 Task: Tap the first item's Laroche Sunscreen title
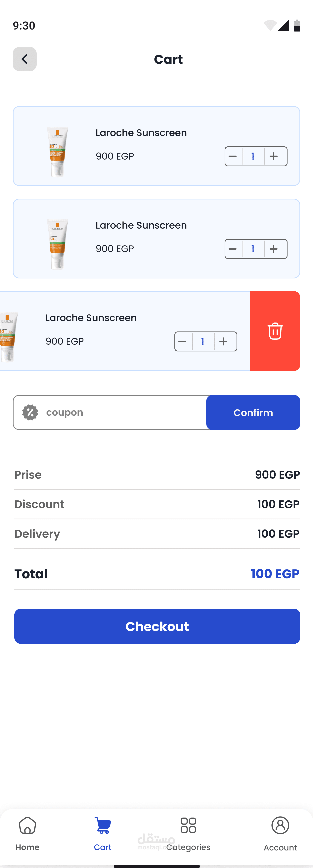point(141,133)
